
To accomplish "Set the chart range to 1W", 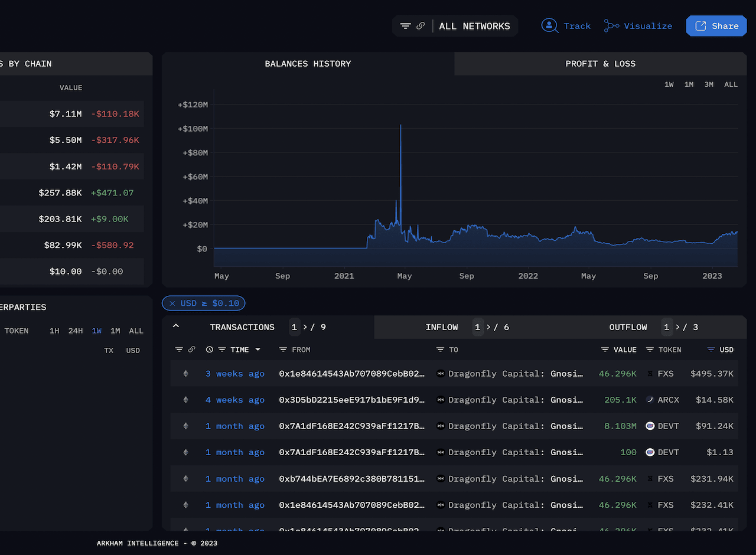I will (x=669, y=84).
